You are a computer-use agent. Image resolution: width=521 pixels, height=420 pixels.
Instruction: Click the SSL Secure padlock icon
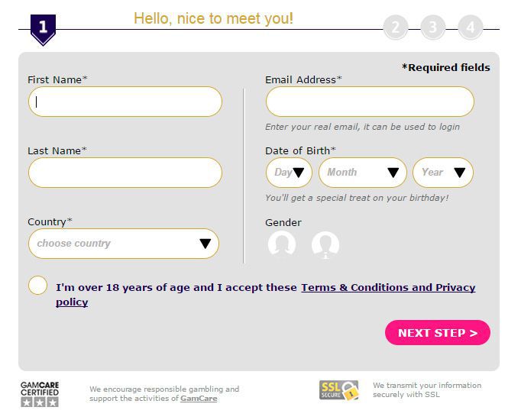coord(339,390)
